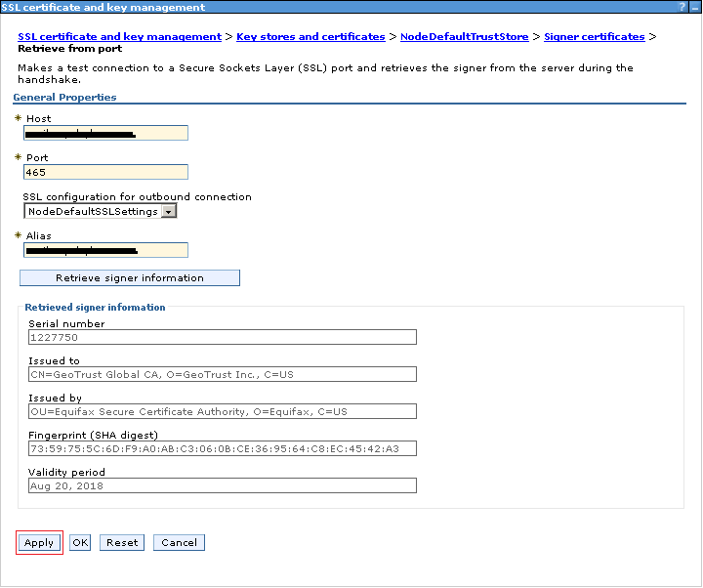Select the Fingerprint SHA digest field
Image resolution: width=703 pixels, height=588 pixels.
pos(222,448)
